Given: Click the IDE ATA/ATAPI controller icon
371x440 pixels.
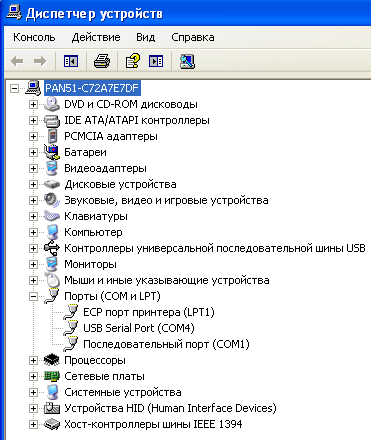Looking at the screenshot, I should coord(52,120).
